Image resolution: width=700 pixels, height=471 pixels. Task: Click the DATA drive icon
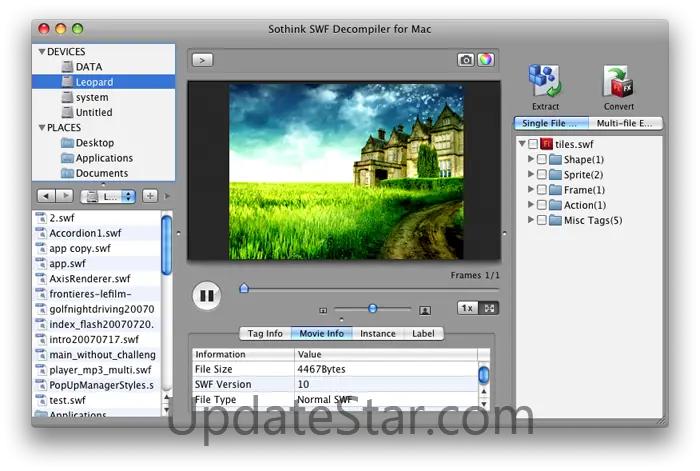(x=67, y=67)
